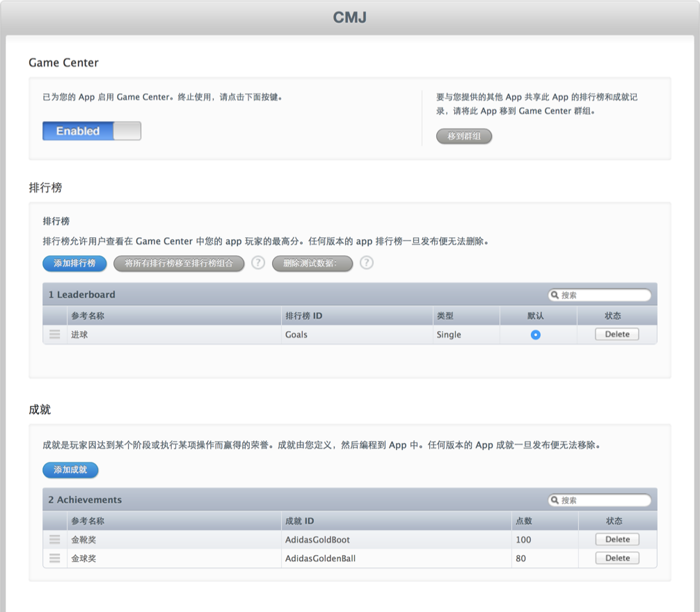700x612 pixels.
Task: Delete the AdidasGoldenBall achievement
Action: click(x=618, y=557)
